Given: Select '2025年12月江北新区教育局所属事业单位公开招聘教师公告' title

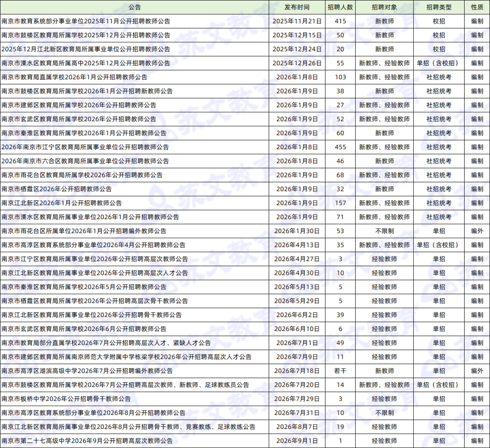Looking at the screenshot, I should click(86, 49).
